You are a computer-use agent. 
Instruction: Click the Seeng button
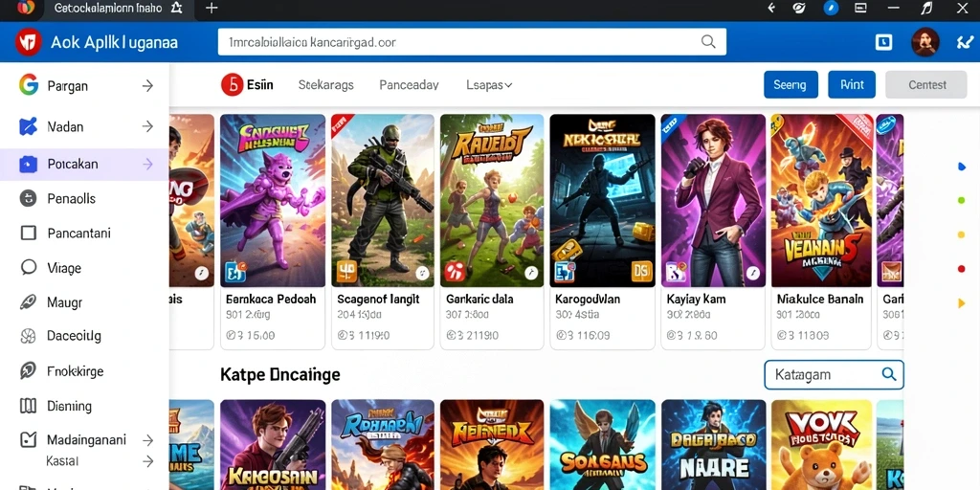[x=791, y=84]
